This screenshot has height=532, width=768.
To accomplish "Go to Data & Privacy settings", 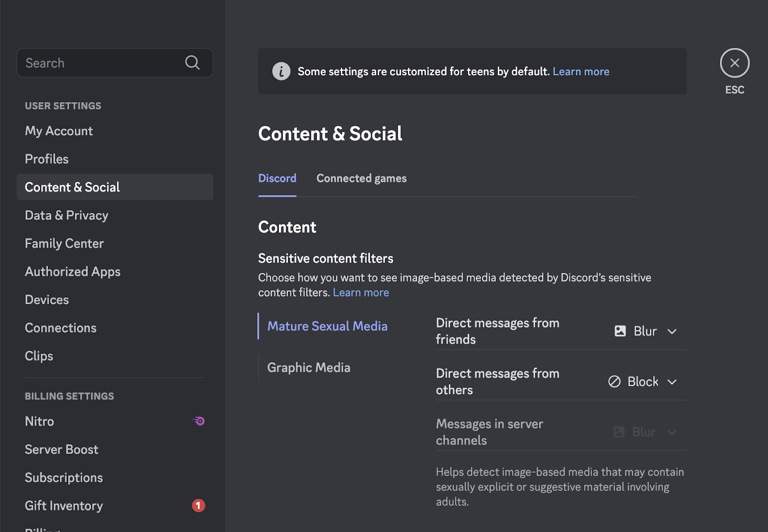I will (x=66, y=215).
